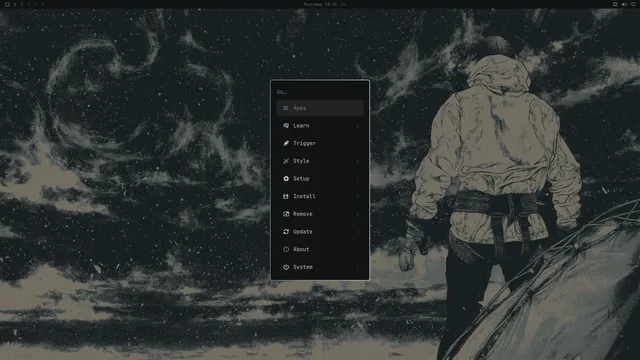The height and width of the screenshot is (360, 640).
Task: Select the Learn menu entry label
Action: pyautogui.click(x=301, y=126)
